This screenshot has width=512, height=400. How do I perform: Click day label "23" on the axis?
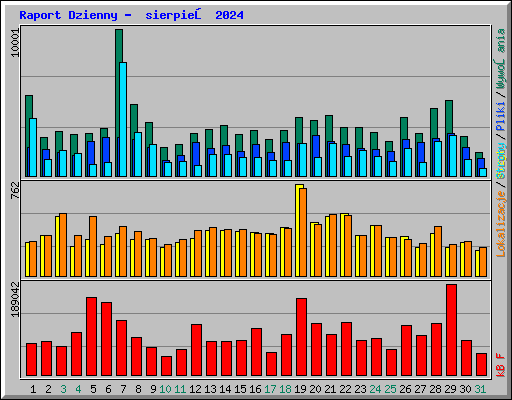coord(360,389)
